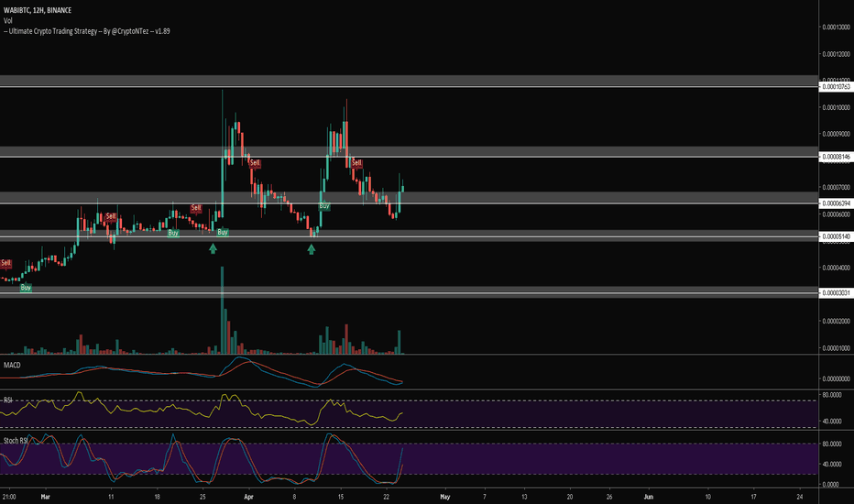The height and width of the screenshot is (504, 854).
Task: Select the tallest volume bar in late March
Action: tap(223, 311)
